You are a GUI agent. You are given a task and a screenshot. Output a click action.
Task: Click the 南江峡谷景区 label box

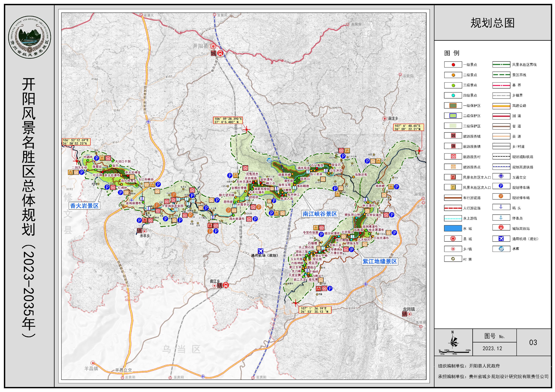(320, 214)
